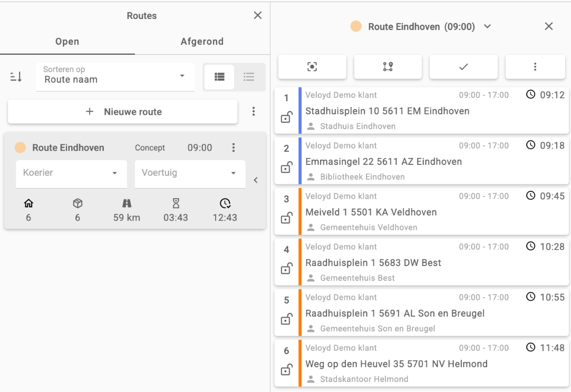571x392 pixels.
Task: Toggle the lock on stop 6 Helmond
Action: [287, 370]
